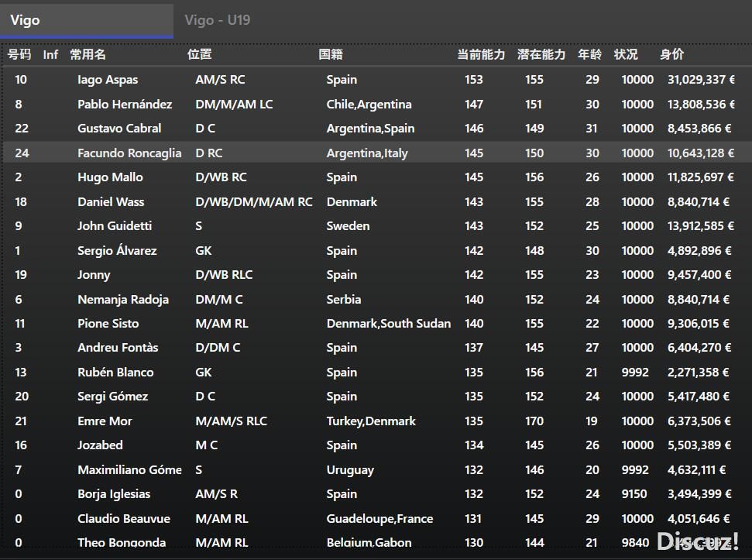Screen dimensions: 752x560
Task: Sort by 位置 column header
Action: (x=200, y=54)
